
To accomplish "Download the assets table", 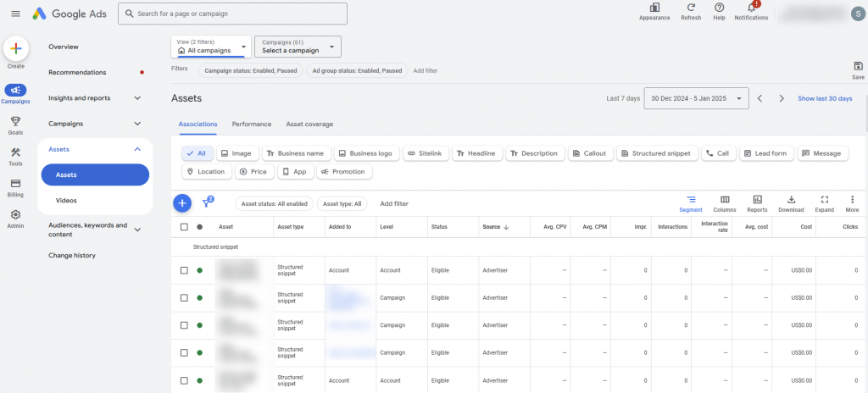I will click(790, 200).
